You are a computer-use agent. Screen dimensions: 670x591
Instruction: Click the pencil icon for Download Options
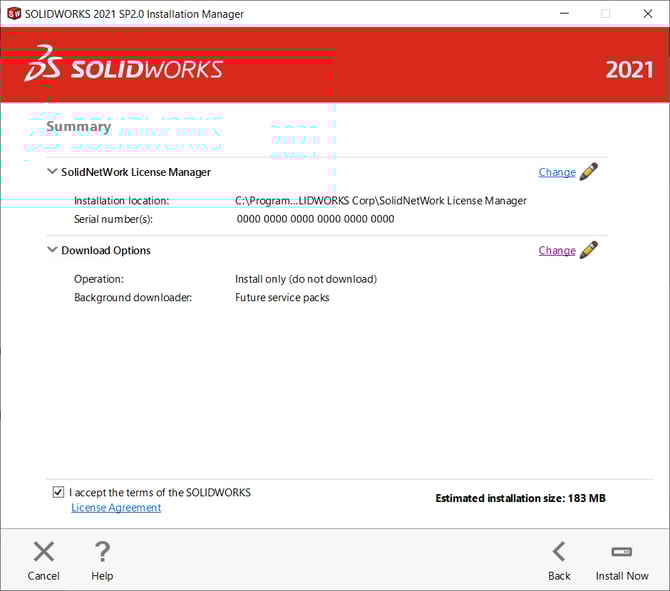point(589,250)
